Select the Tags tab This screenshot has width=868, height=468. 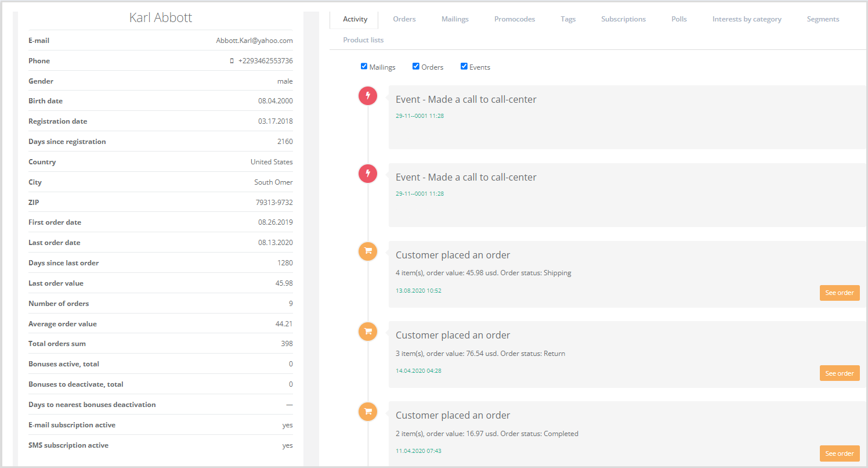[568, 19]
